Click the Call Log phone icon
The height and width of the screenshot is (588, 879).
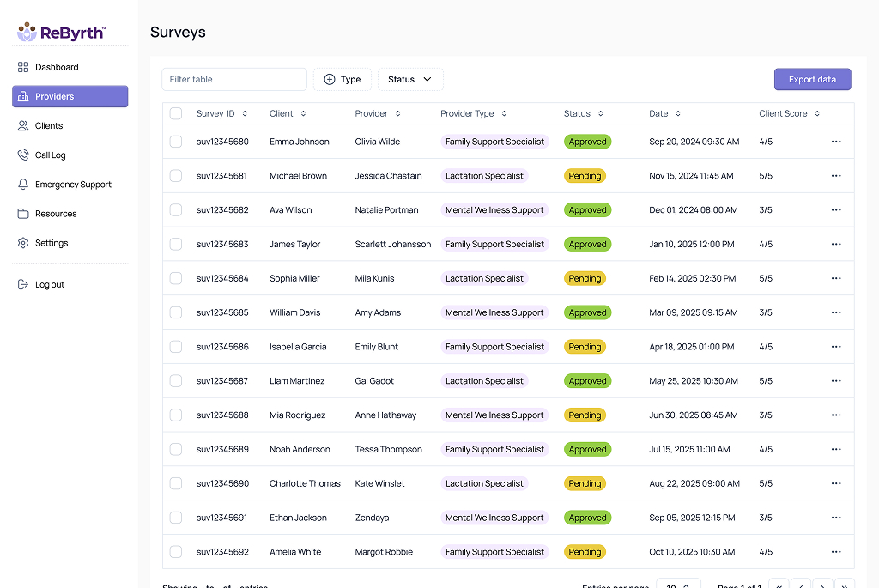[x=23, y=155]
